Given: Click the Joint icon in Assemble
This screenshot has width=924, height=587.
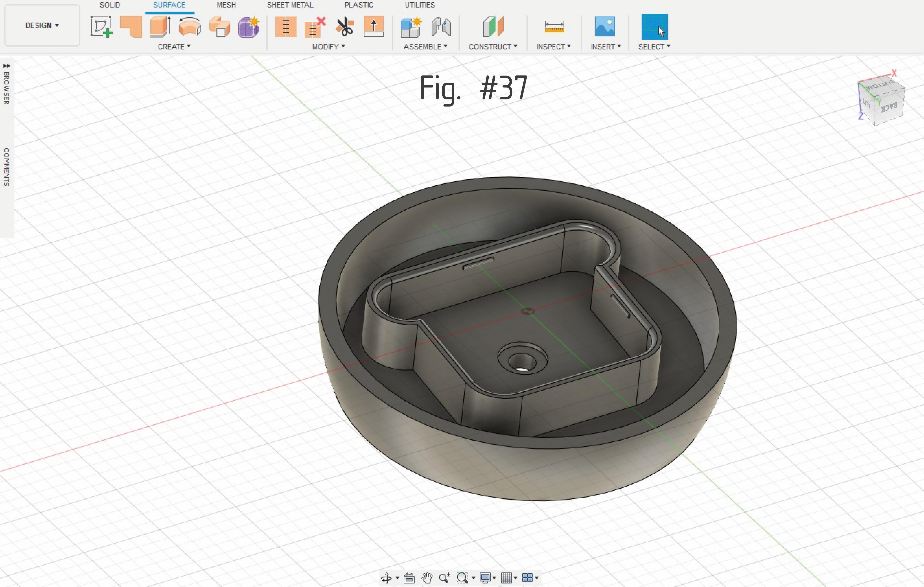Looking at the screenshot, I should (441, 26).
